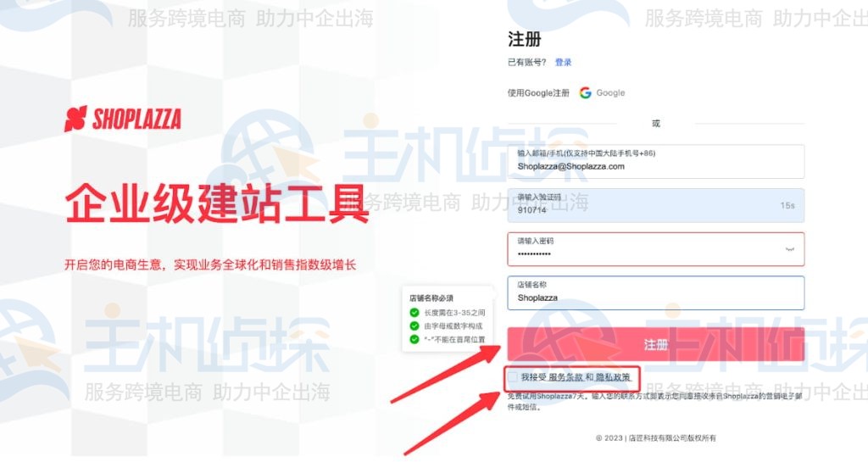Tick the 我接受 terms checkbox
868x462 pixels.
point(513,376)
